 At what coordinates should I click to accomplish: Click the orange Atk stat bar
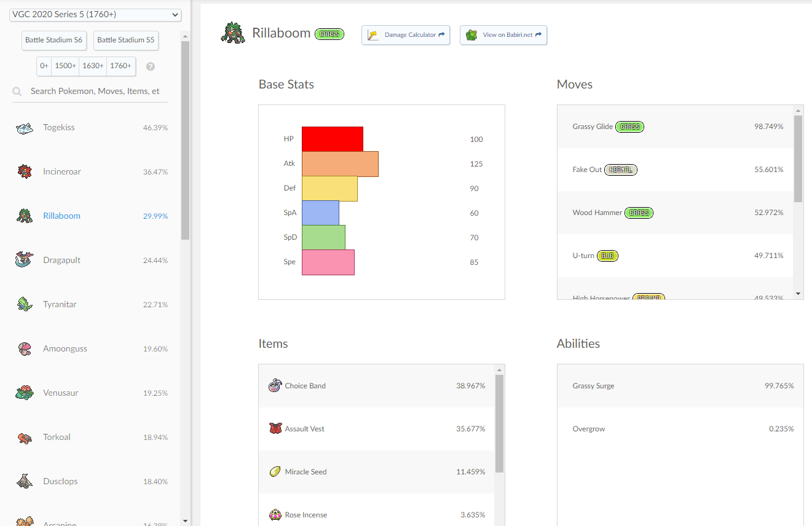340,163
